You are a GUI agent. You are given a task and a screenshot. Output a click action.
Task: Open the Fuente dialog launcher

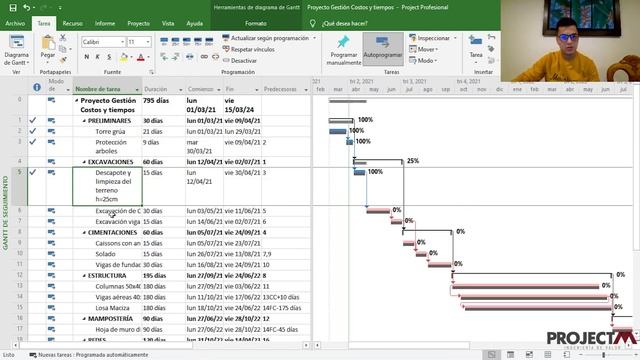click(151, 72)
